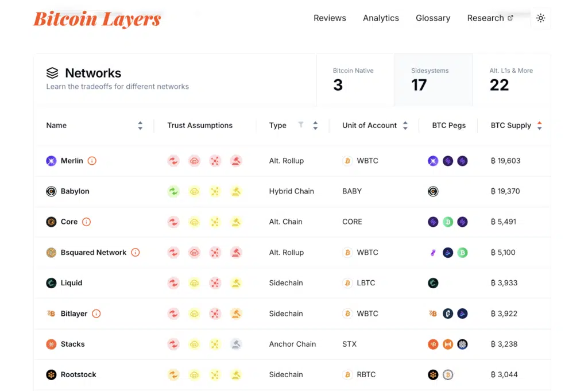This screenshot has height=391, width=588.
Task: Click Stacks' gray fourth trust assumption icon
Action: [x=236, y=344]
